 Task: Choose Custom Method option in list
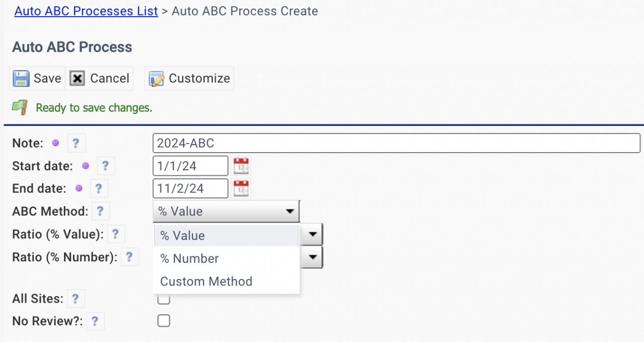point(206,282)
